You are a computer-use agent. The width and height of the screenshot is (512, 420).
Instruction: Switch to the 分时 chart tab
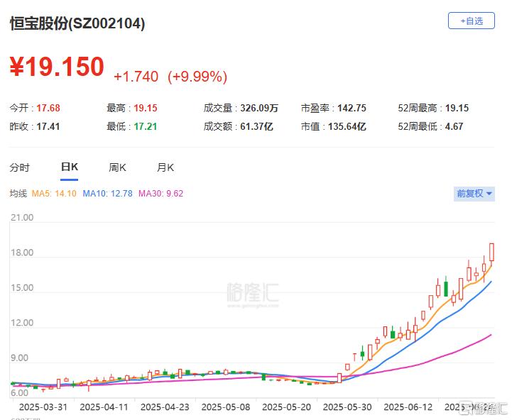[x=20, y=167]
